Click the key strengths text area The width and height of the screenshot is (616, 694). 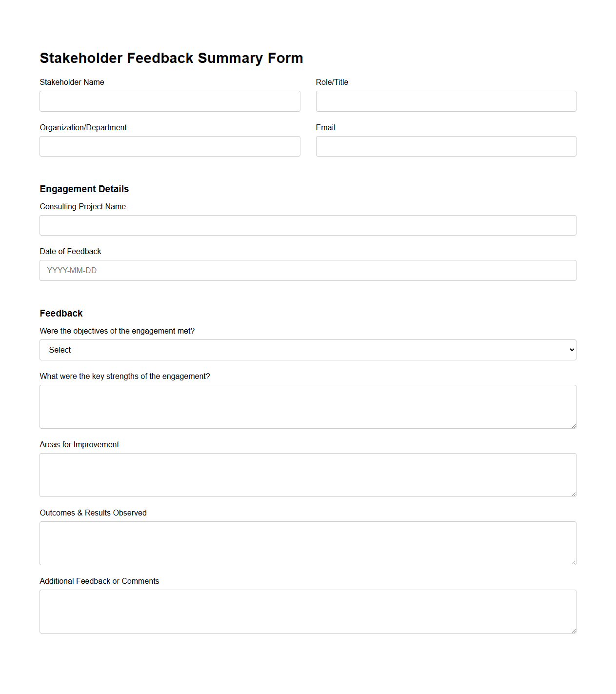(x=308, y=406)
